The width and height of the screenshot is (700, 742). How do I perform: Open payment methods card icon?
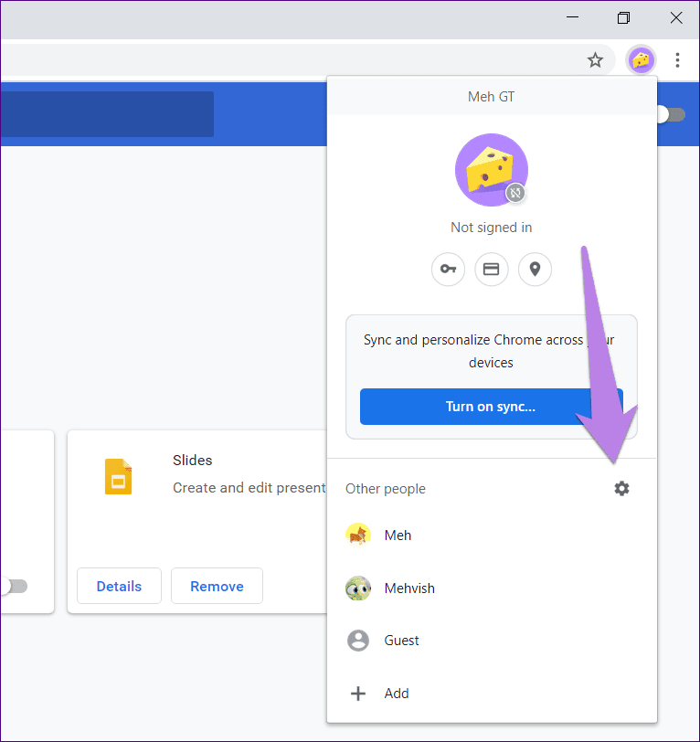click(x=492, y=270)
